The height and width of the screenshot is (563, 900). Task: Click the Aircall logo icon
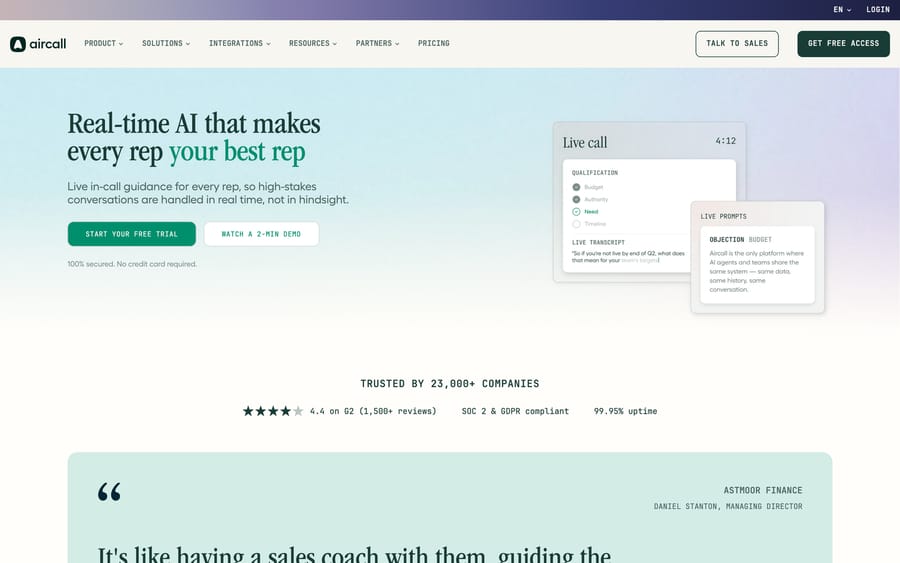click(18, 44)
